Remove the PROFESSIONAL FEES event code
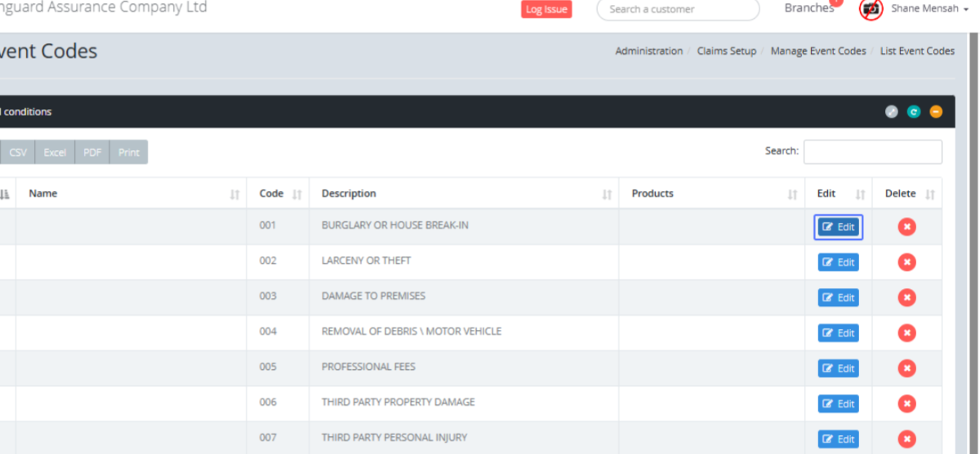Image resolution: width=980 pixels, height=454 pixels. click(x=906, y=368)
